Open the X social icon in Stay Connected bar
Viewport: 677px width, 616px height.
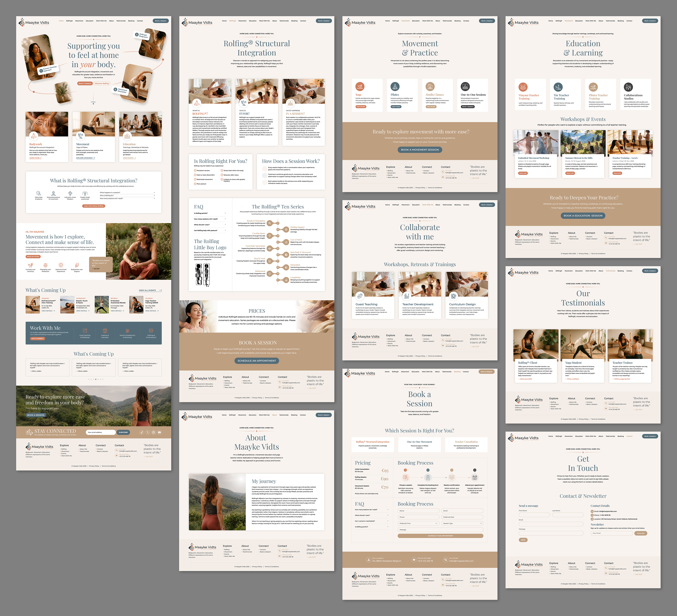[x=147, y=432]
